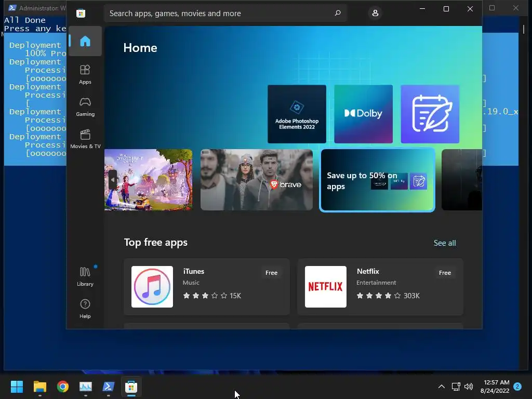Open the Dolby tile
The height and width of the screenshot is (399, 532).
363,114
